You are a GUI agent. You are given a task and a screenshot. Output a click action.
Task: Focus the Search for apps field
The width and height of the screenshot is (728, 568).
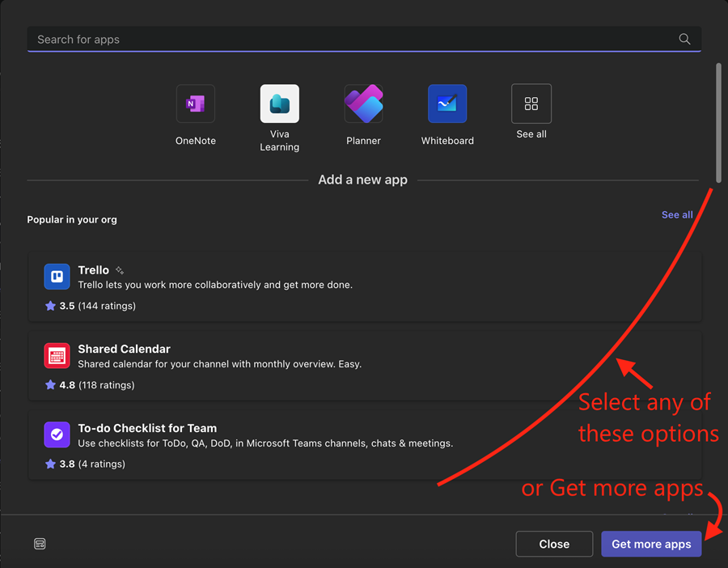coord(364,40)
